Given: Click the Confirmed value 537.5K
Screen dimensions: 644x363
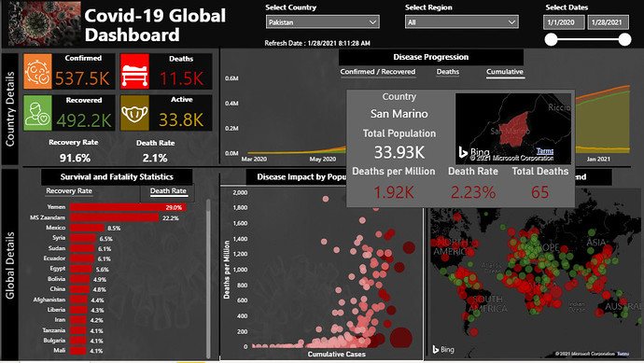Looking at the screenshot, I should (x=82, y=78).
